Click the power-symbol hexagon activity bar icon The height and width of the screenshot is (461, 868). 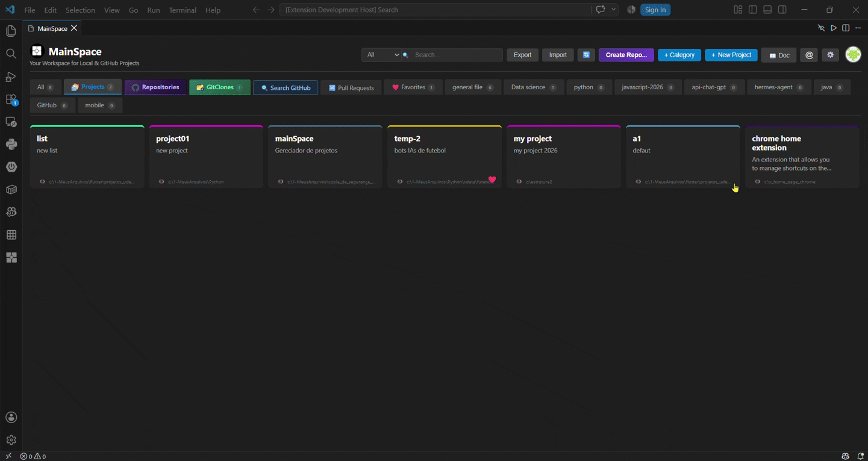click(x=11, y=167)
